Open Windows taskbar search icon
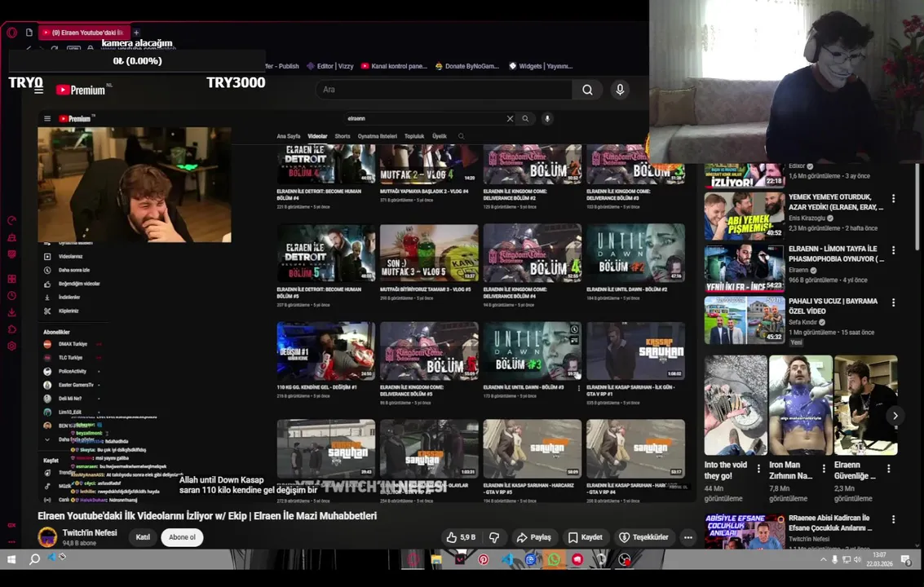924x587 pixels. [x=34, y=559]
